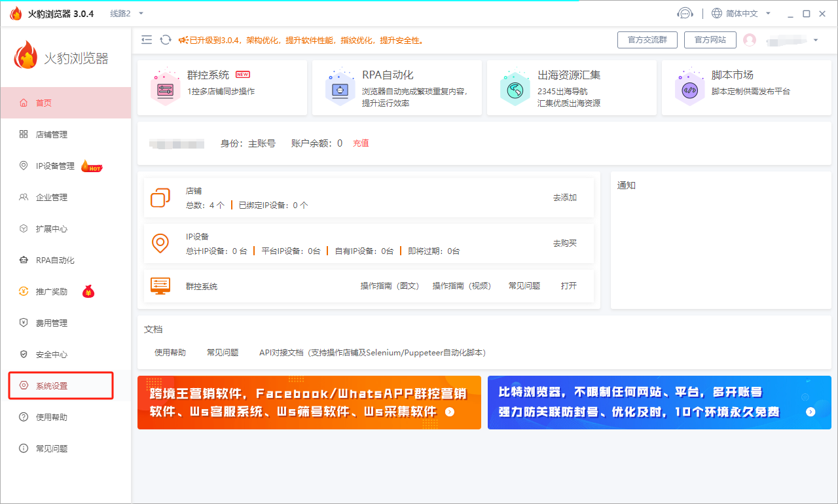Select 系统设置 from the sidebar
838x504 pixels.
(x=52, y=386)
